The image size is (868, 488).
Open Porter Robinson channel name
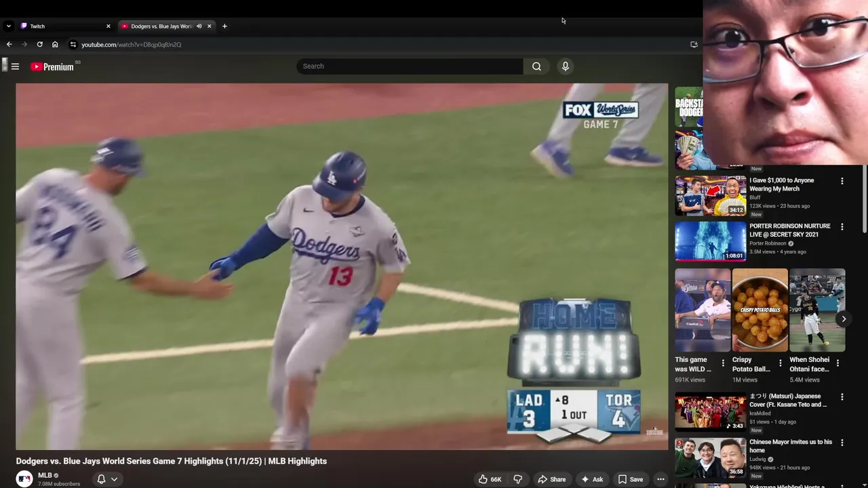(768, 243)
